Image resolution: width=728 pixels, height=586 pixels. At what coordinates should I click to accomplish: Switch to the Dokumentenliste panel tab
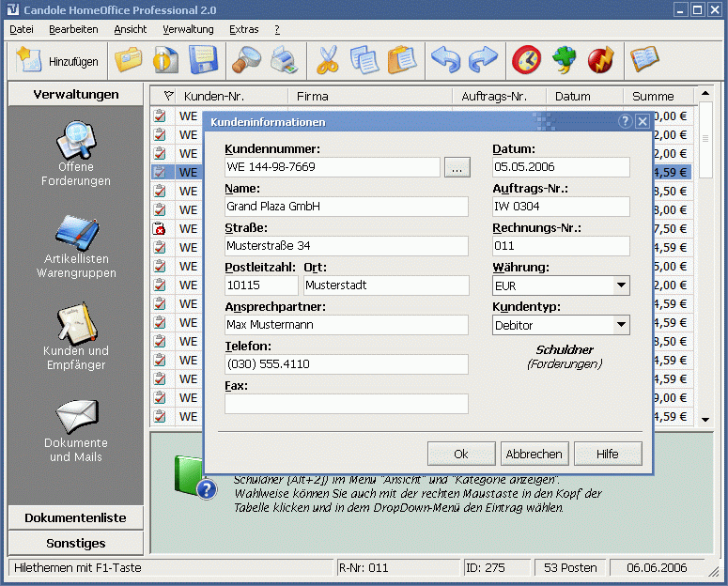pyautogui.click(x=75, y=517)
